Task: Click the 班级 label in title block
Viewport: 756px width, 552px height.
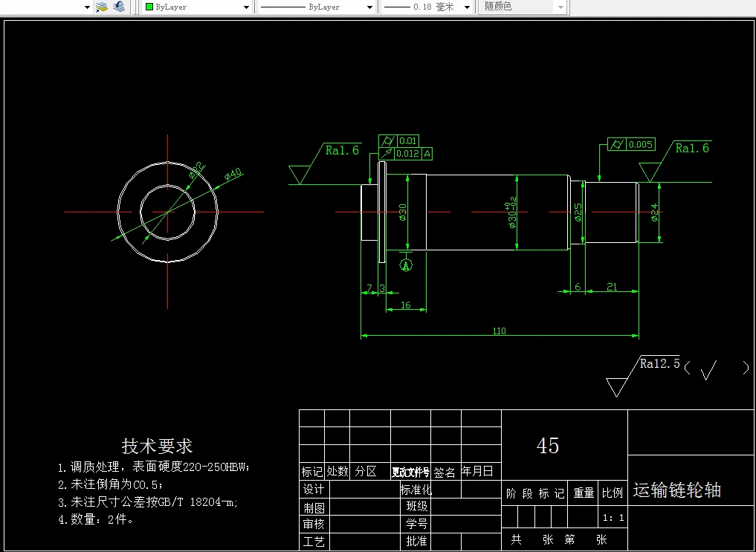Action: (417, 506)
